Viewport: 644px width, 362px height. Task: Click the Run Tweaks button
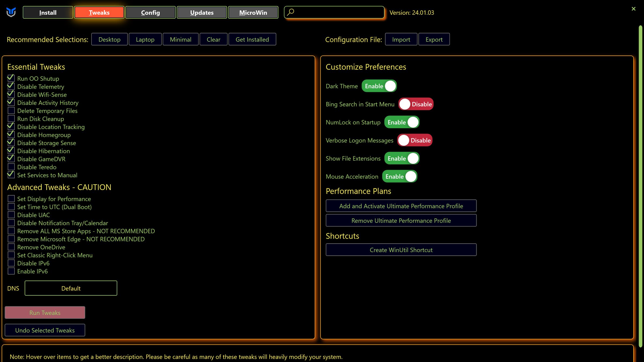(x=45, y=313)
